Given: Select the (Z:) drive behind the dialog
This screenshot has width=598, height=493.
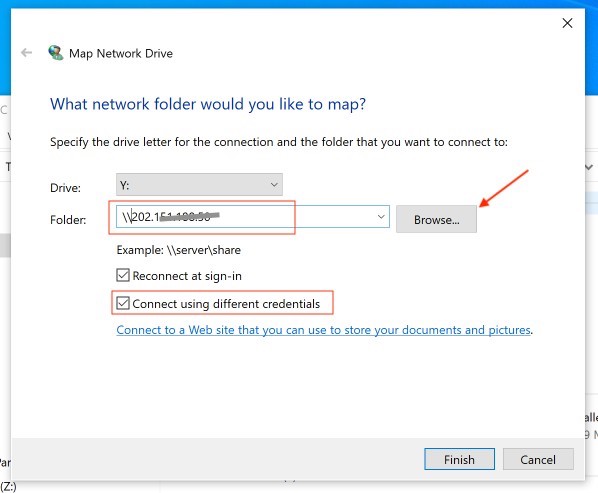Looking at the screenshot, I should click(8, 486).
